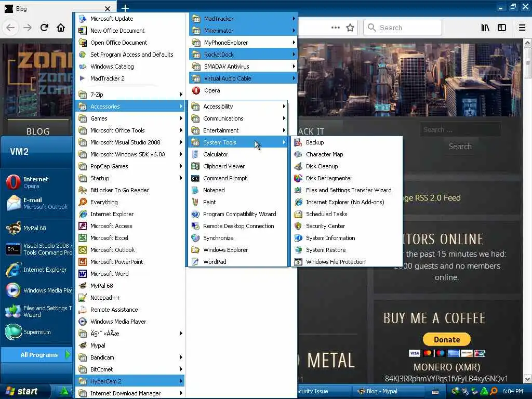Launch Paint application icon
Screen dimensions: 532x399
[195, 202]
